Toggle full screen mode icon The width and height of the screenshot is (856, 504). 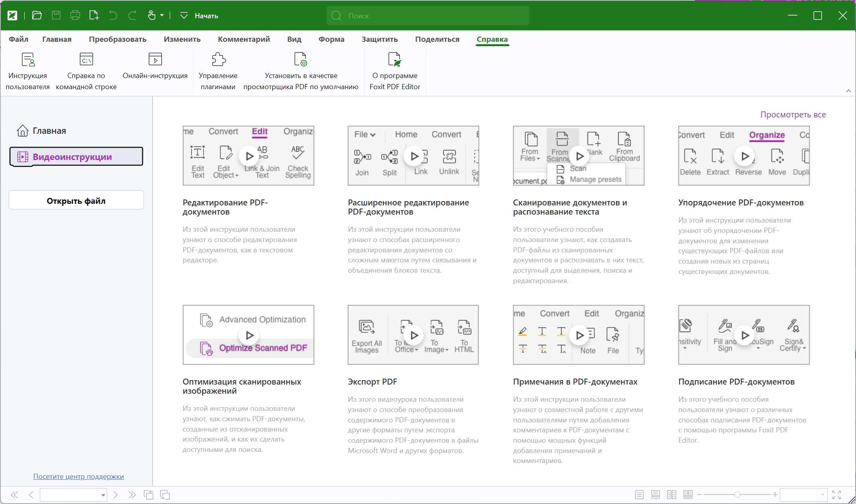(836, 495)
